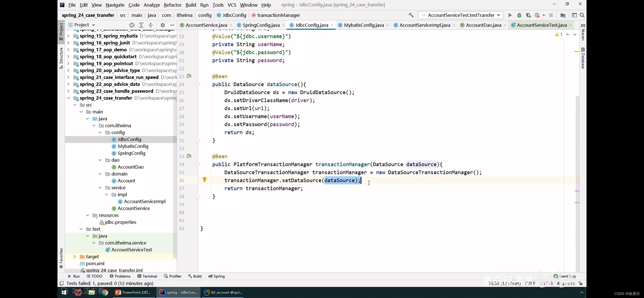
Task: Toggle the Maven side panel
Action: (583, 32)
